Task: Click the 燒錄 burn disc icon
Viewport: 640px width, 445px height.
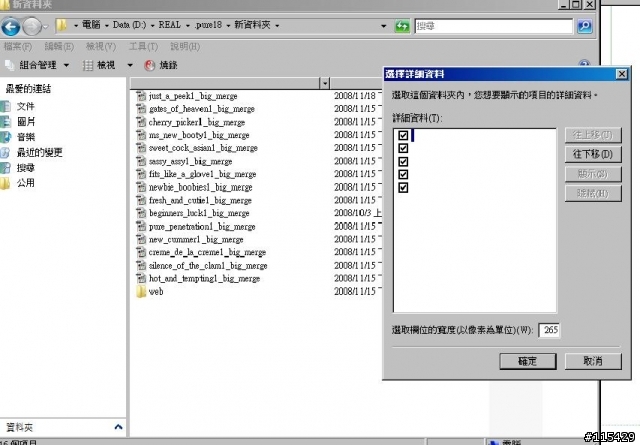Action: 150,65
